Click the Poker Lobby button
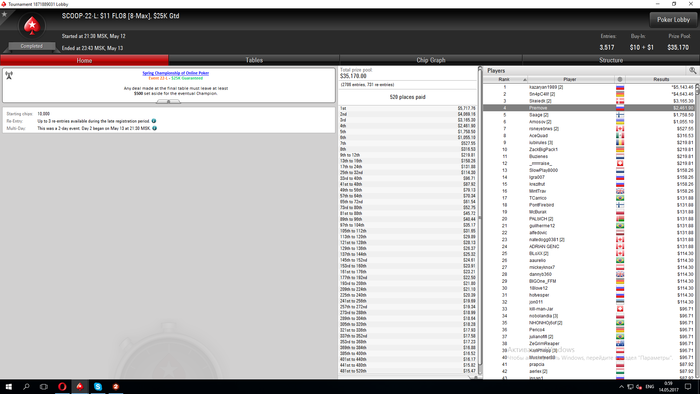The width and height of the screenshot is (700, 394). [x=673, y=20]
